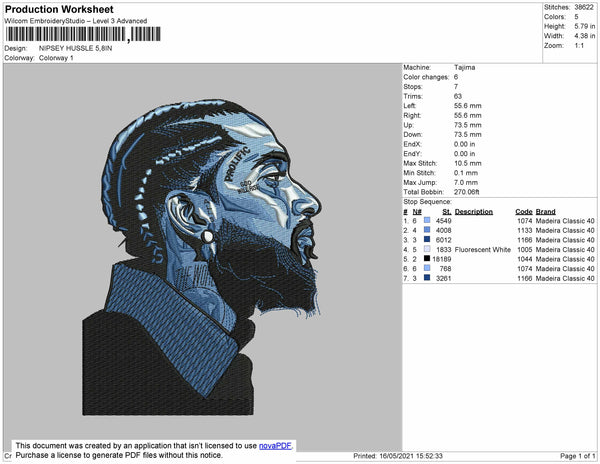Viewport: 600px width, 464px height.
Task: Click 'Wilcom EmbroideryStudio – Level 3 Advanced' text
Action: tap(76, 21)
